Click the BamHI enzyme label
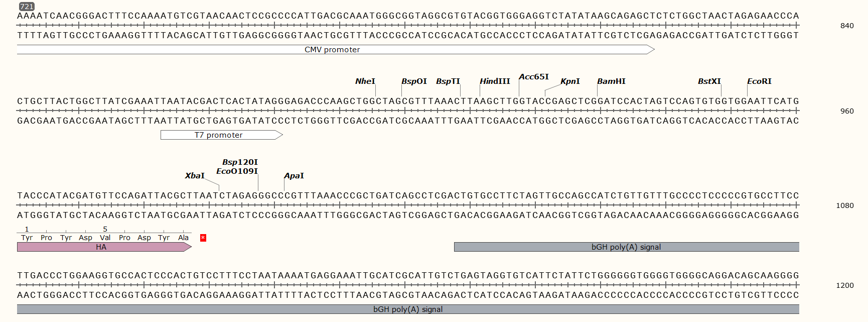The image size is (868, 322). point(611,81)
